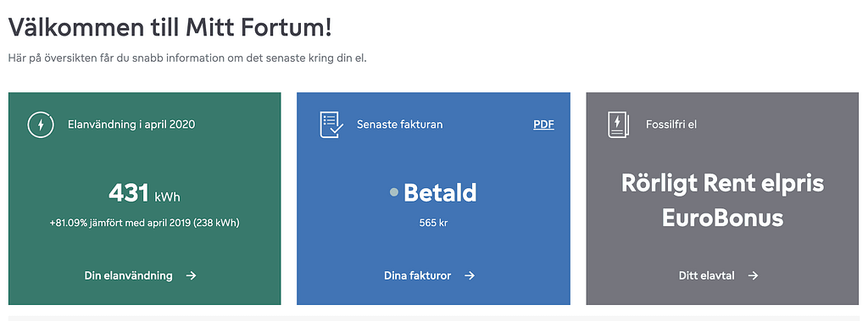Click the Betald status heading

click(x=440, y=192)
